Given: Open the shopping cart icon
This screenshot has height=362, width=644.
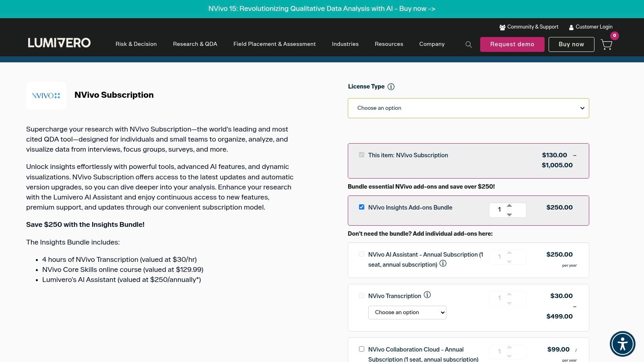Looking at the screenshot, I should click(x=607, y=44).
